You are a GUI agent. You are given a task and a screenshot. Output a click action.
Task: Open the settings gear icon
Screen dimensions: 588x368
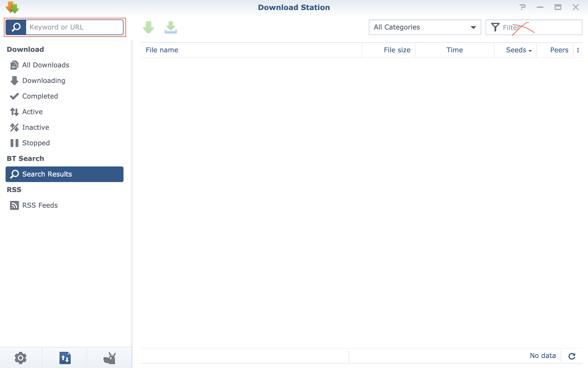(21, 358)
